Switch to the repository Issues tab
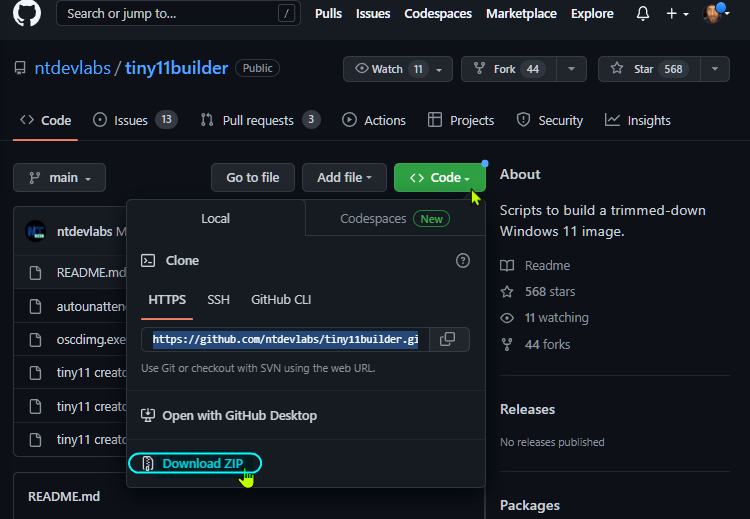The width and height of the screenshot is (750, 519). [135, 121]
